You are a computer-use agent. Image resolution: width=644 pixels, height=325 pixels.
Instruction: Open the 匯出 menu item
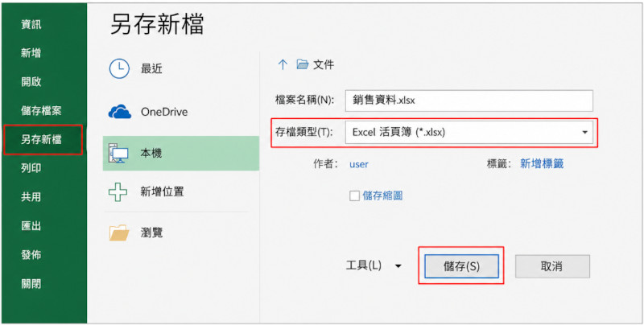pyautogui.click(x=31, y=226)
